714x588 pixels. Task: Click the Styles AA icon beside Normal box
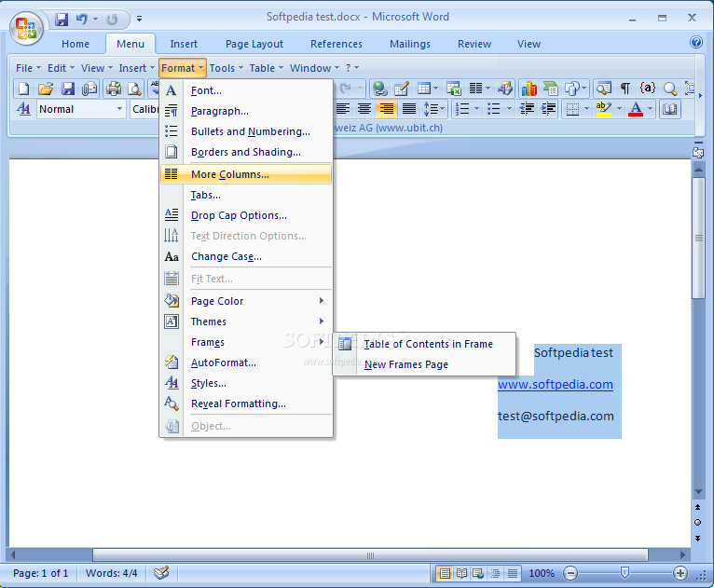point(23,109)
